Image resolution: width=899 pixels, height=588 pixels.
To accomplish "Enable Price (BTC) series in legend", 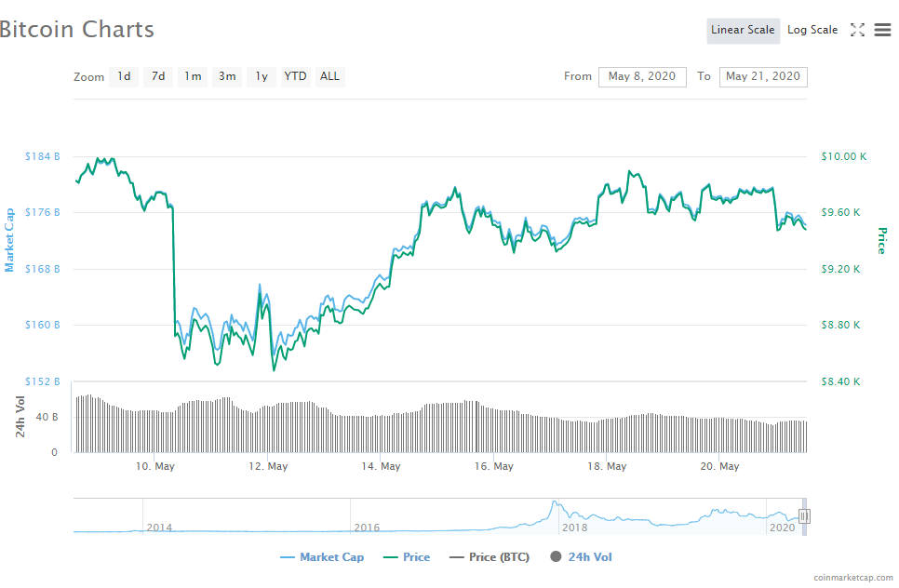I will [489, 557].
